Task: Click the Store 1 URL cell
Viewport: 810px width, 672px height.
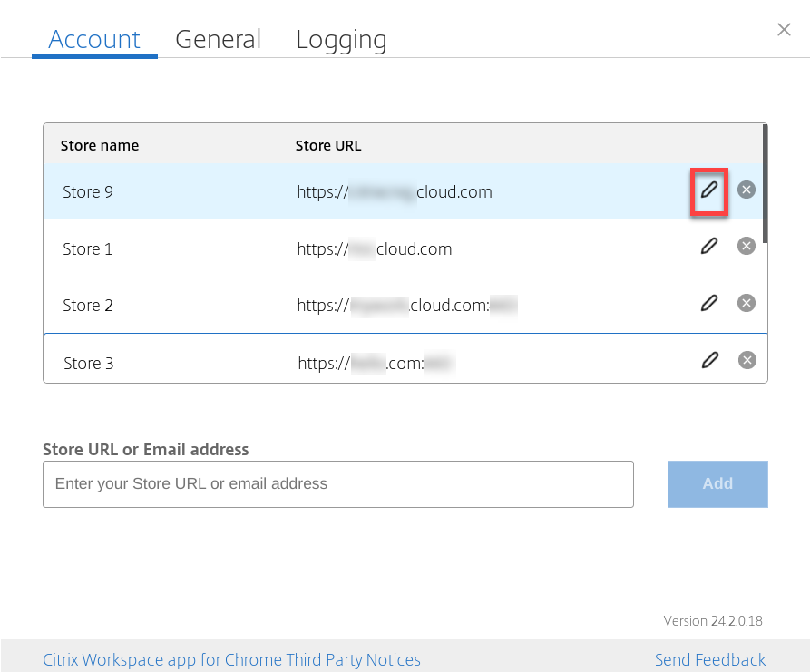Action: click(x=375, y=249)
